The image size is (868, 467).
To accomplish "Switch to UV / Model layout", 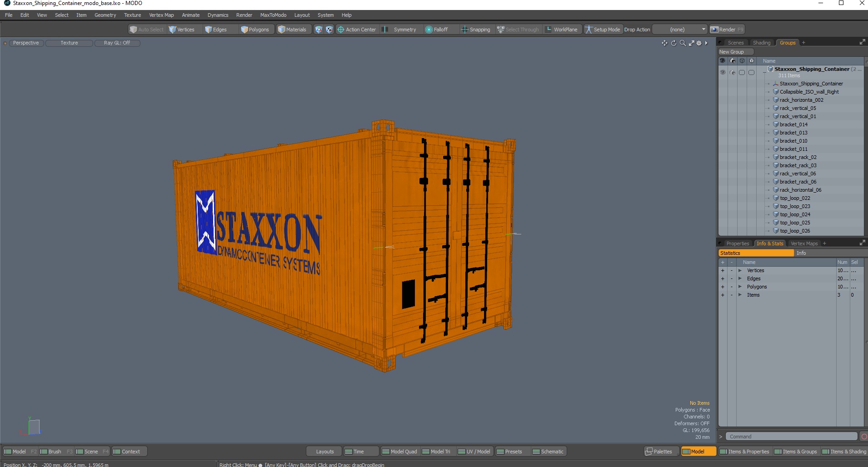I will pyautogui.click(x=474, y=452).
